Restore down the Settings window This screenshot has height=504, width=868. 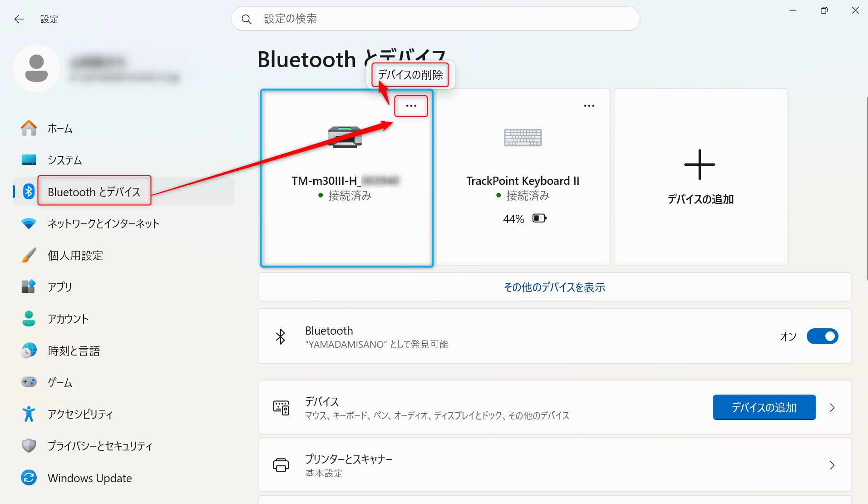824,10
